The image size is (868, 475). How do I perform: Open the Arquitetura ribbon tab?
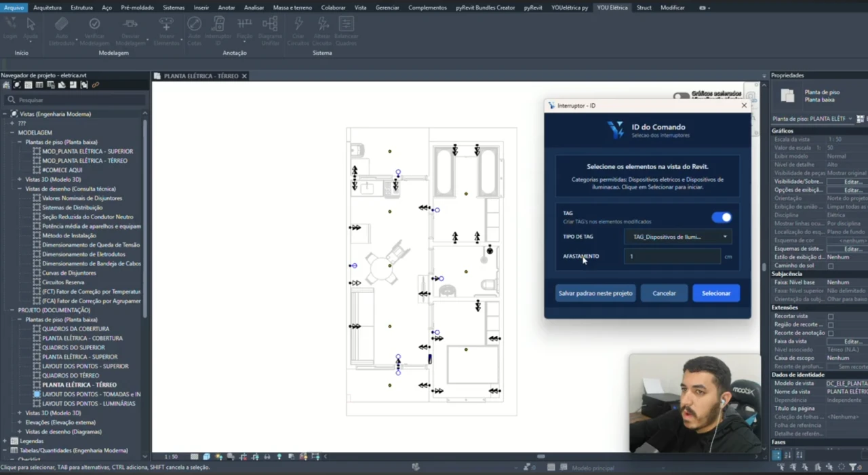point(47,7)
